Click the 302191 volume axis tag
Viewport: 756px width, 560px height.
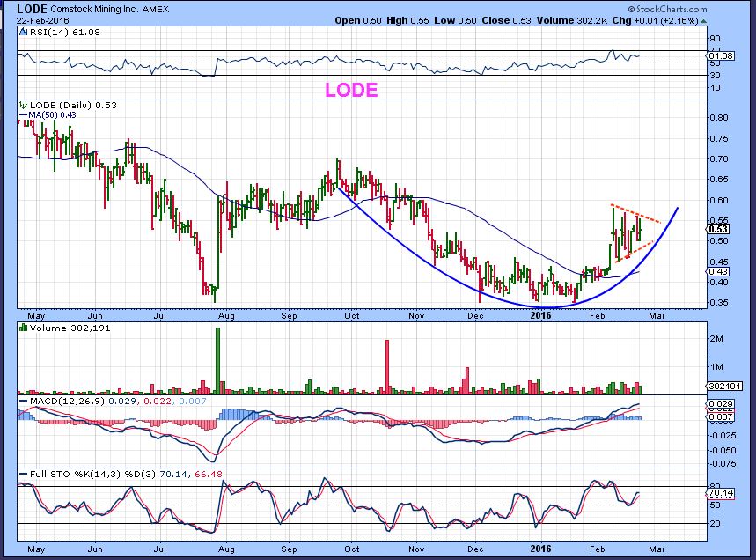pos(724,386)
